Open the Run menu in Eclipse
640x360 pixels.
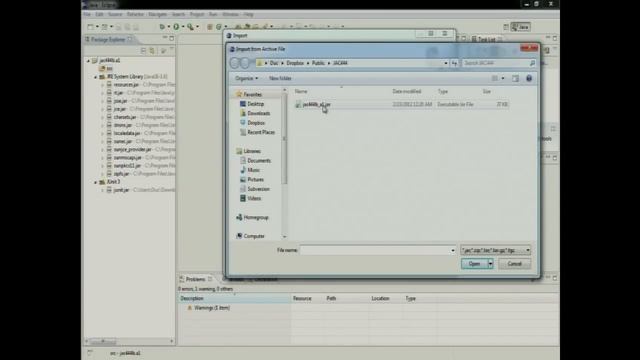[213, 14]
